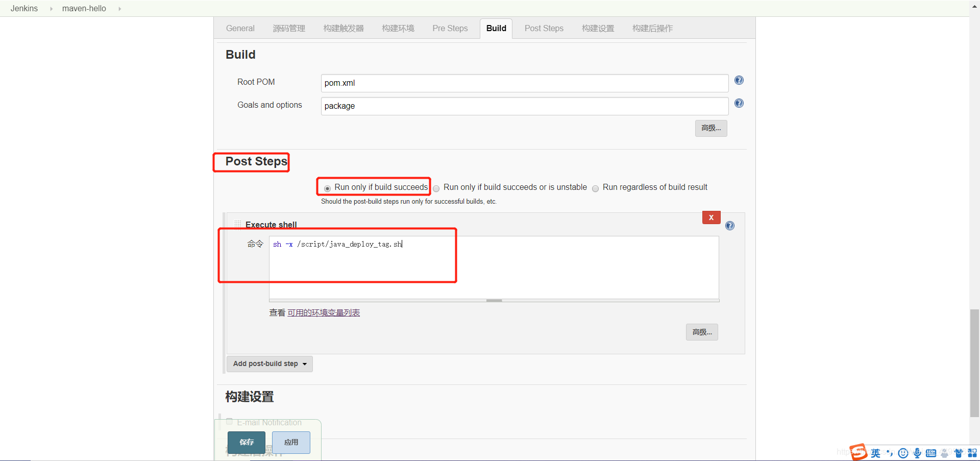The width and height of the screenshot is (980, 461).
Task: Switch to the 源码管理 tab
Action: point(289,29)
